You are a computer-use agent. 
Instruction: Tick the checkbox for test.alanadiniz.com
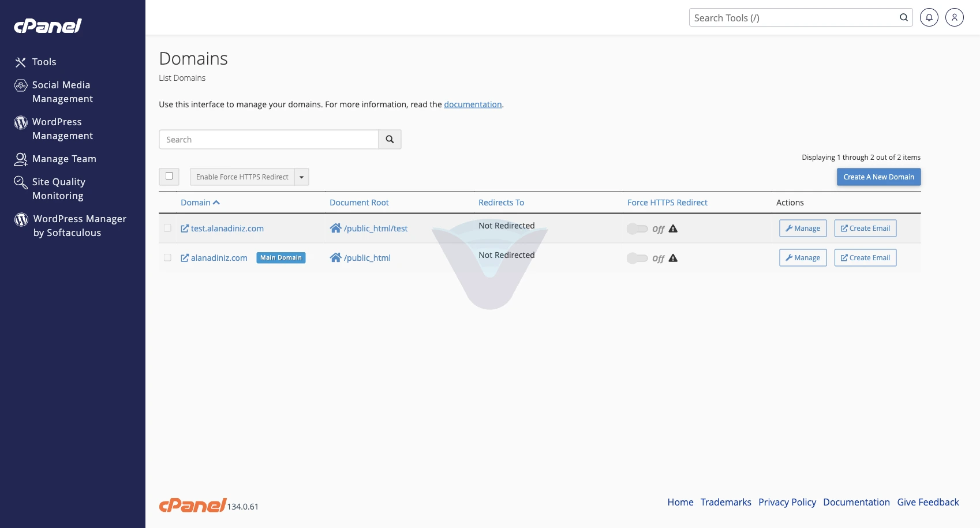coord(167,228)
